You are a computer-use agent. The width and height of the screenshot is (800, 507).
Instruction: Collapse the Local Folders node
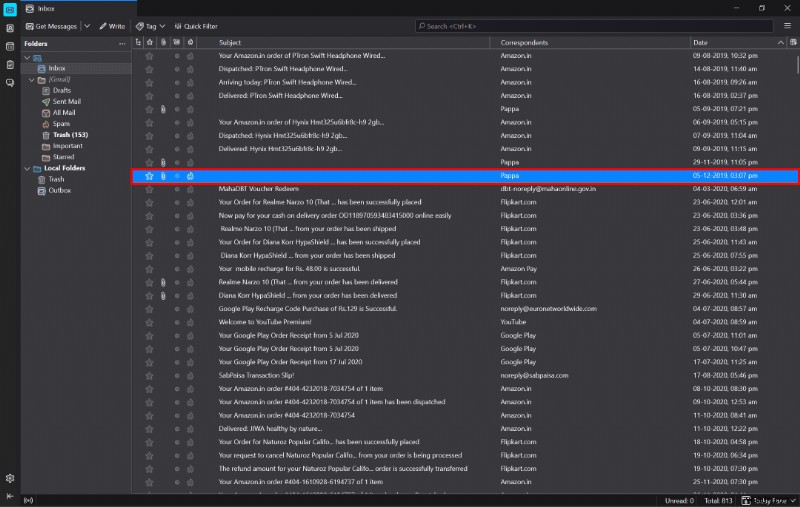28,168
